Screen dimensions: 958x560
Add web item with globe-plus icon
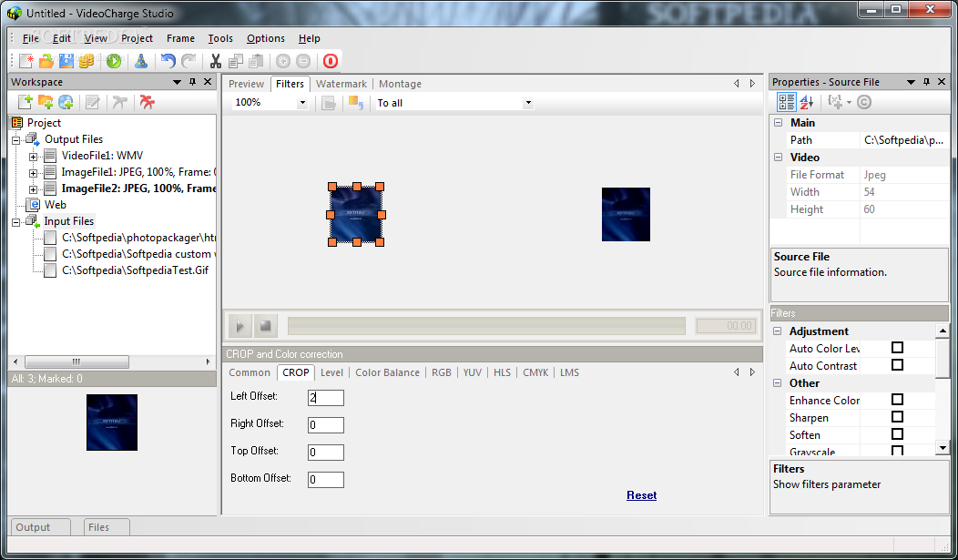(x=66, y=102)
